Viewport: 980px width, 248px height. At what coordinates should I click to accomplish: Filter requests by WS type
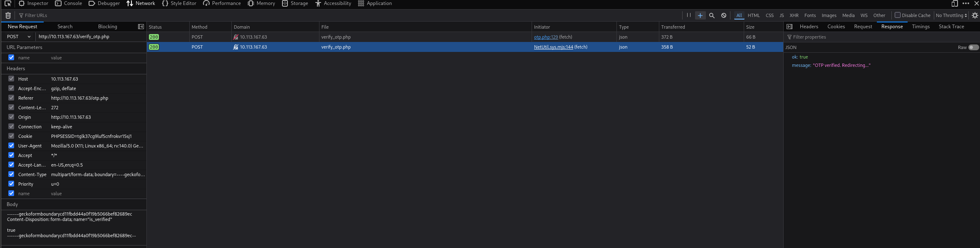pos(864,15)
